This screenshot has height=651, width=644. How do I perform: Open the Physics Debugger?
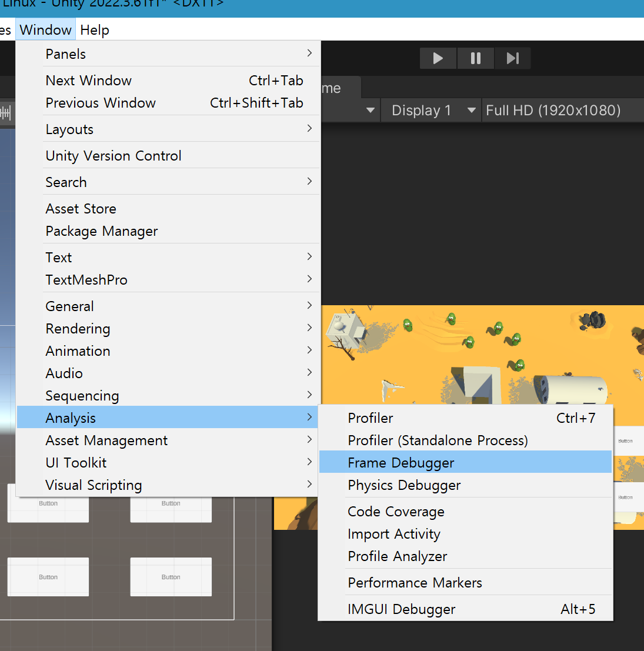[465, 485]
